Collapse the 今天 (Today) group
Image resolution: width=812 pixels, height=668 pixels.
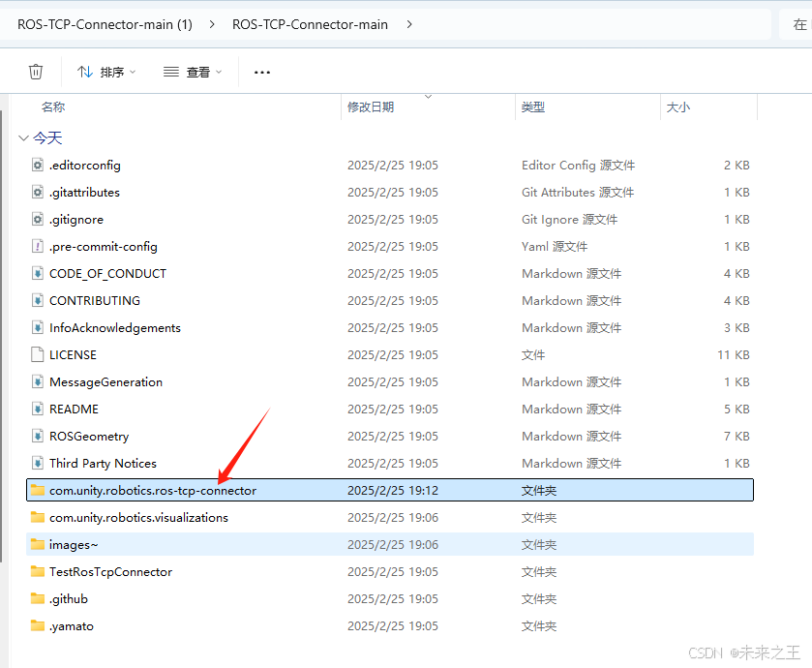coord(23,137)
